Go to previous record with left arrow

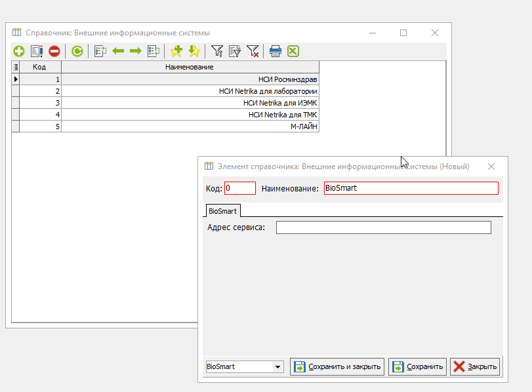click(118, 51)
